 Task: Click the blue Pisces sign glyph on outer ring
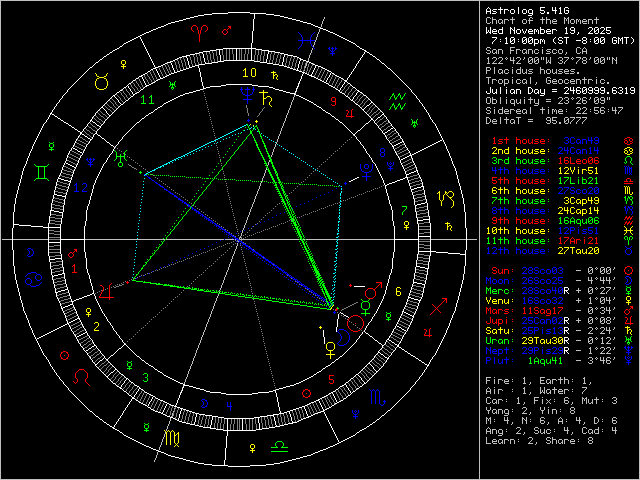[x=306, y=40]
